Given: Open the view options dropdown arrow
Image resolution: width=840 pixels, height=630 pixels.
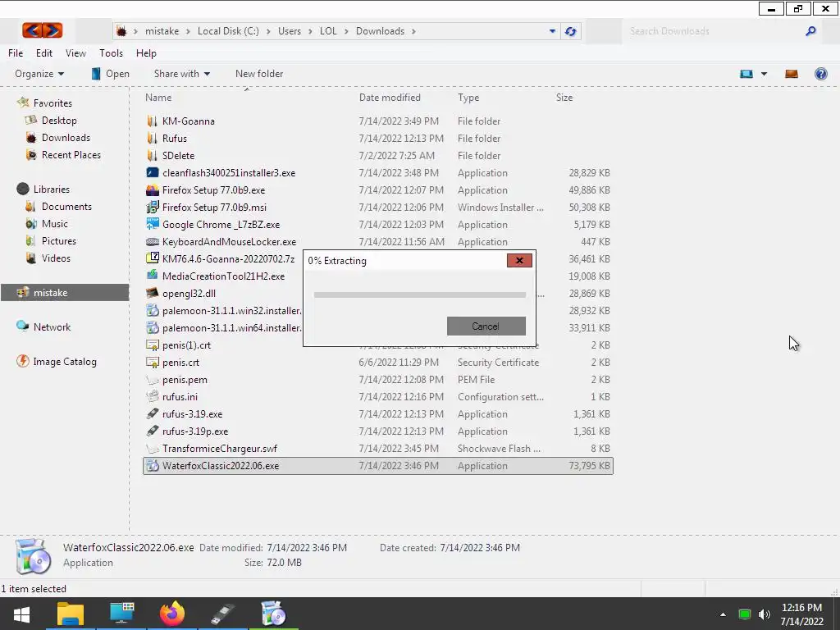Looking at the screenshot, I should (764, 74).
